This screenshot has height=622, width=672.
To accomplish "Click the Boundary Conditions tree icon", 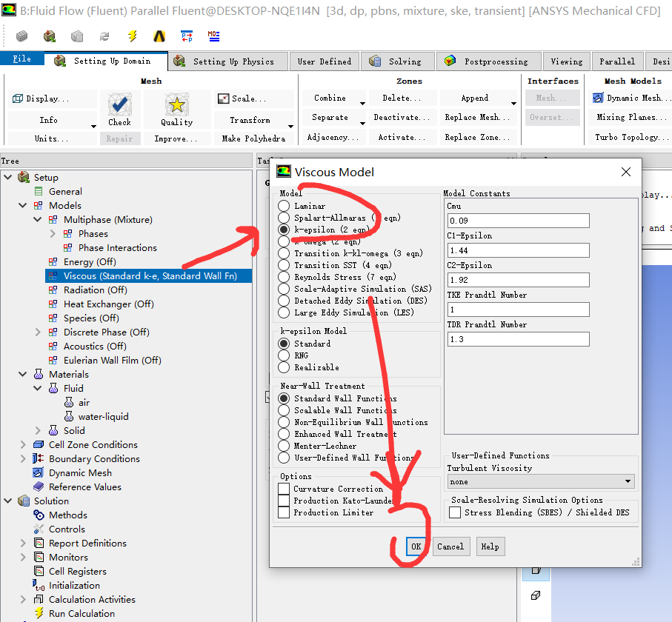I will tap(38, 459).
